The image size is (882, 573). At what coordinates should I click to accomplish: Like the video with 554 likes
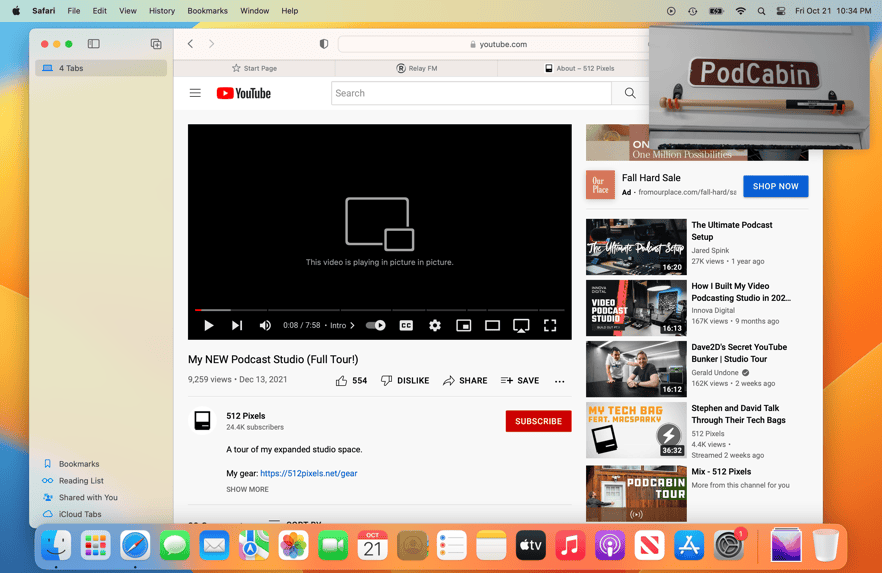pos(351,381)
